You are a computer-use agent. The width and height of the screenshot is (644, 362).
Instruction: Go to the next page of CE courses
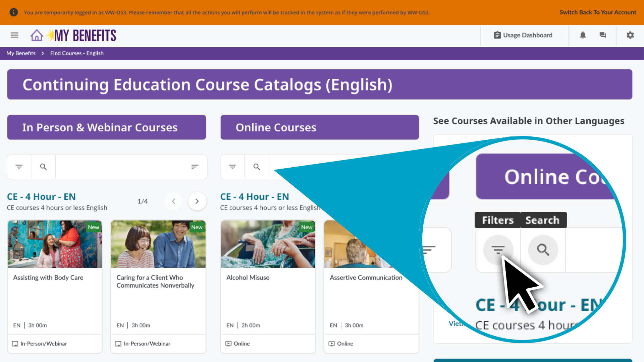click(x=197, y=201)
